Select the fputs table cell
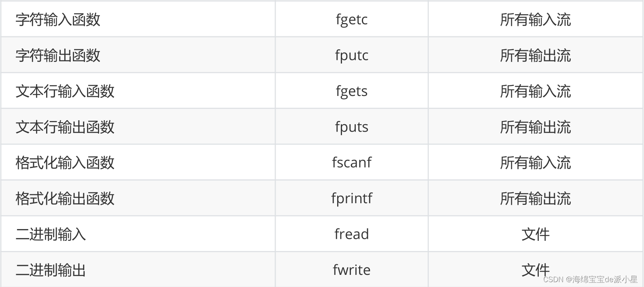The height and width of the screenshot is (287, 644). (351, 127)
